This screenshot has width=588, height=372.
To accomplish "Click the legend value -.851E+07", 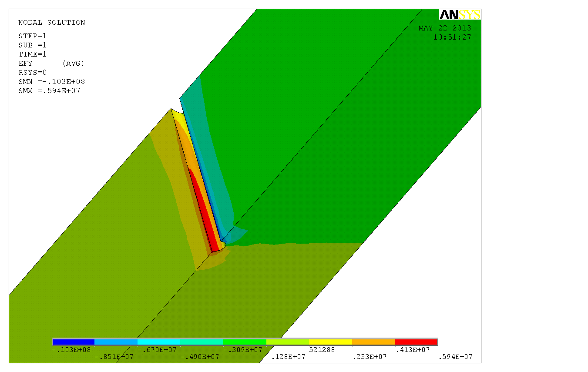I will coord(114,357).
